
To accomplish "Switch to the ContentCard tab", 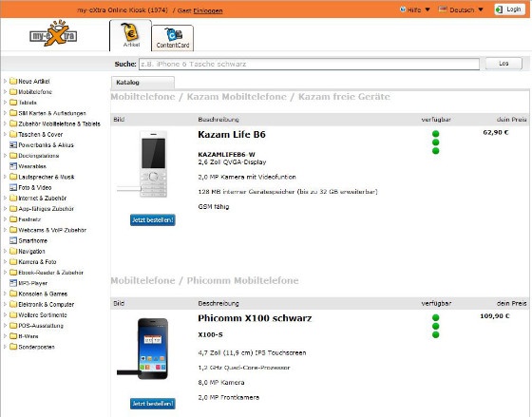I will click(173, 38).
